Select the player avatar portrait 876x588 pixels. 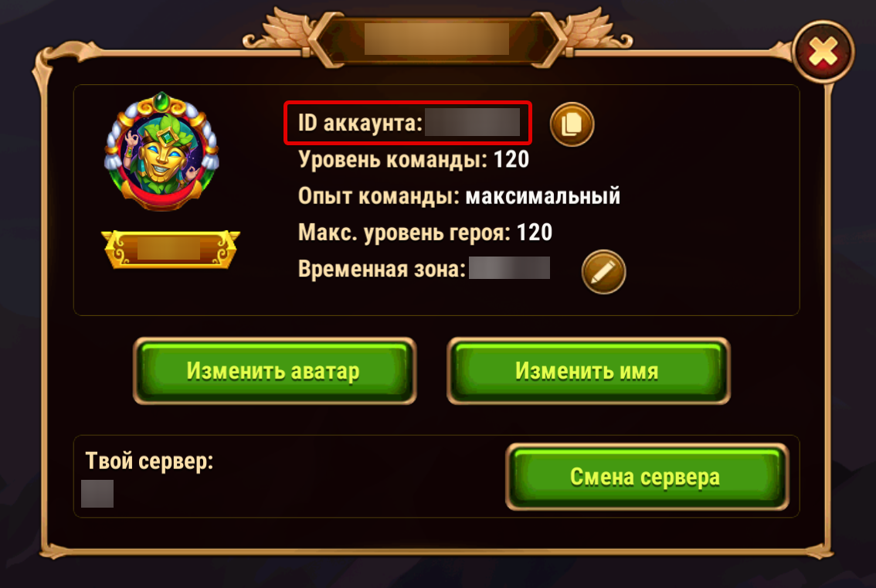point(162,151)
